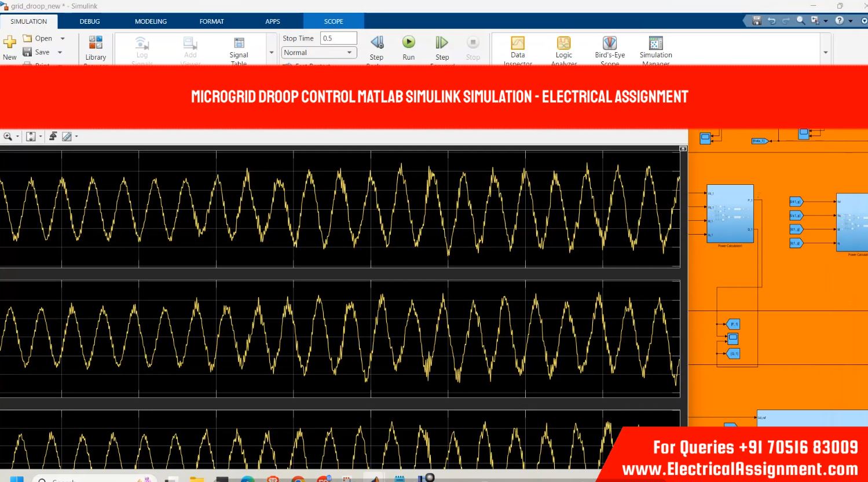Click the New model button
This screenshot has width=868, height=482.
click(x=10, y=46)
